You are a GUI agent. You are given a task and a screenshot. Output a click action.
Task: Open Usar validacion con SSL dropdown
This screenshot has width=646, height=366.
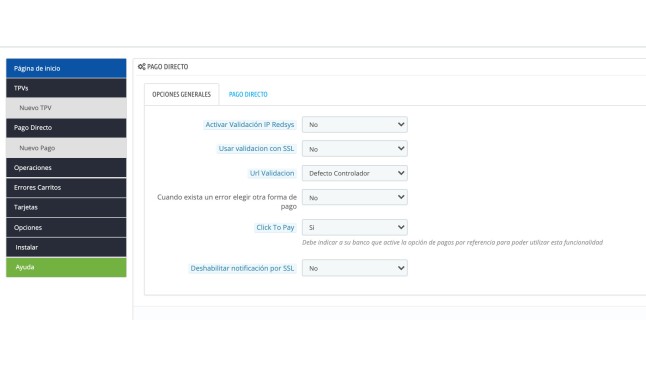click(355, 149)
